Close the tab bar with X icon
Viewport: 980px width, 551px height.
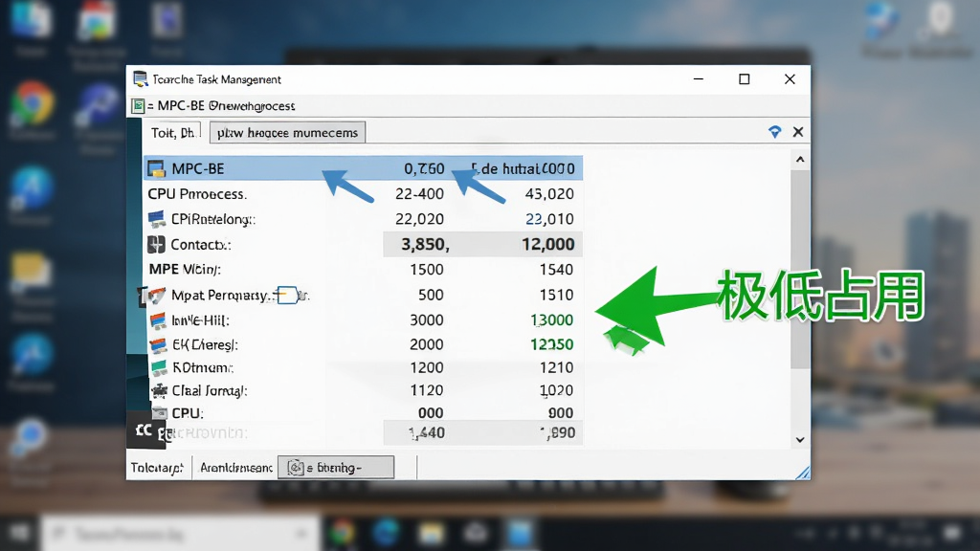click(798, 132)
